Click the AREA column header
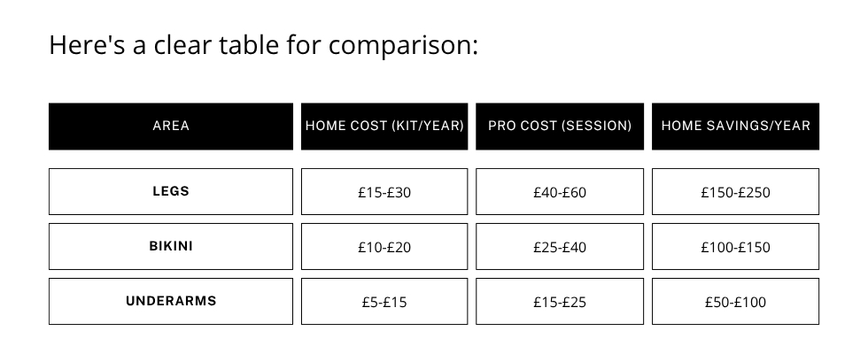 [171, 126]
